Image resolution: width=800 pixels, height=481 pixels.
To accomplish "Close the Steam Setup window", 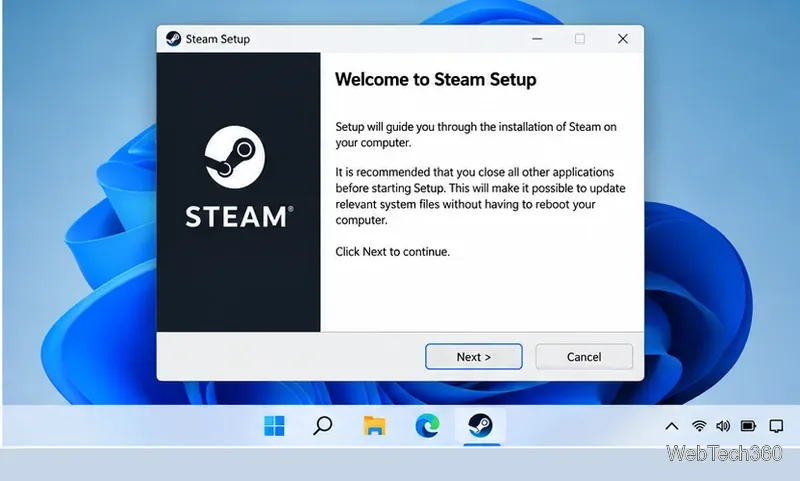I will coord(622,39).
